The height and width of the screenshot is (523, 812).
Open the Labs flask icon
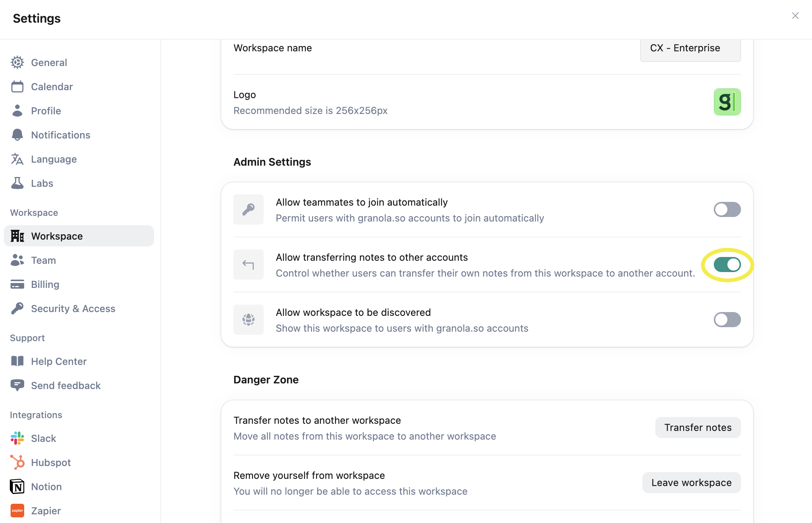(x=17, y=183)
